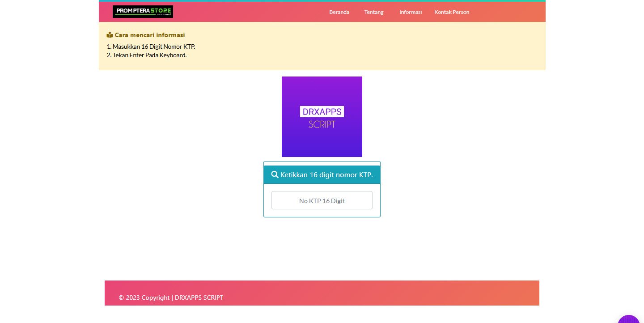Open the Beranda menu item
The width and height of the screenshot is (644, 323).
339,12
